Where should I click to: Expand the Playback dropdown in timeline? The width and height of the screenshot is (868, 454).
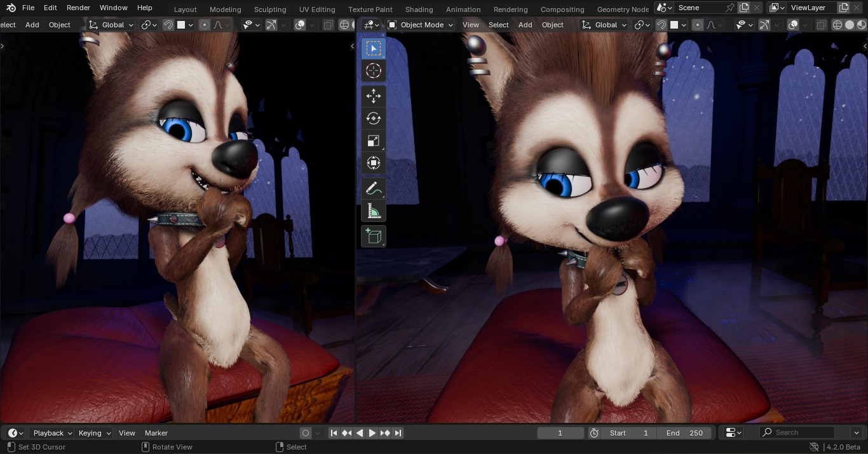[52, 433]
